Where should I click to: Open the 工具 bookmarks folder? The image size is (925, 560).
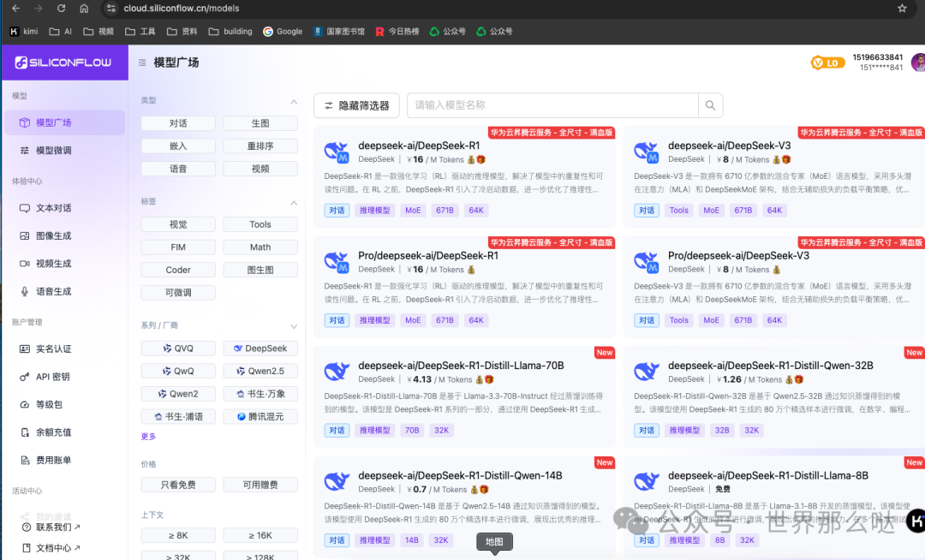(140, 31)
